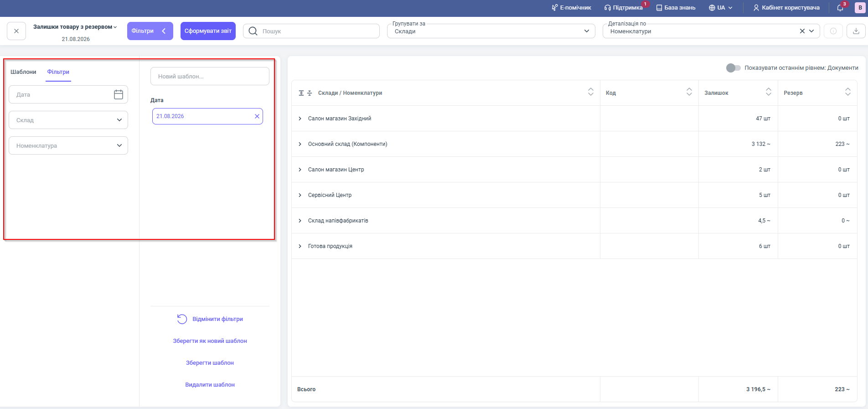Sort by the Залишок column

point(769,92)
